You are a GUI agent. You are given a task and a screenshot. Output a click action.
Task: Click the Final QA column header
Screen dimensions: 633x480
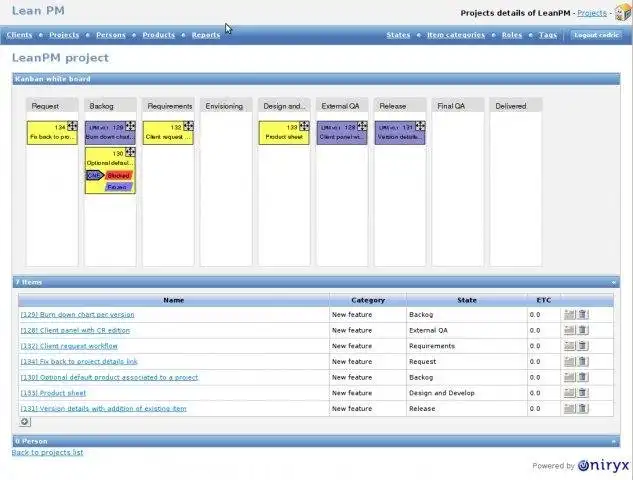point(457,106)
